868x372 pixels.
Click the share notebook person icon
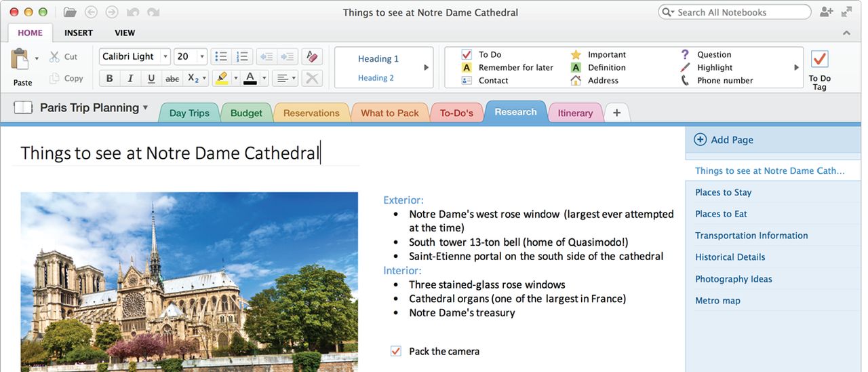click(x=826, y=12)
